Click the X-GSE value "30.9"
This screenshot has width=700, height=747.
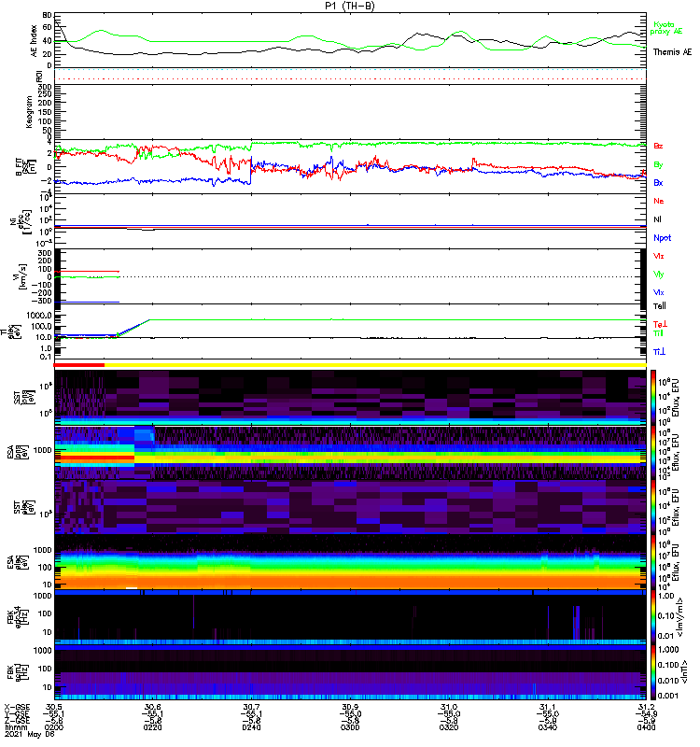[x=350, y=707]
